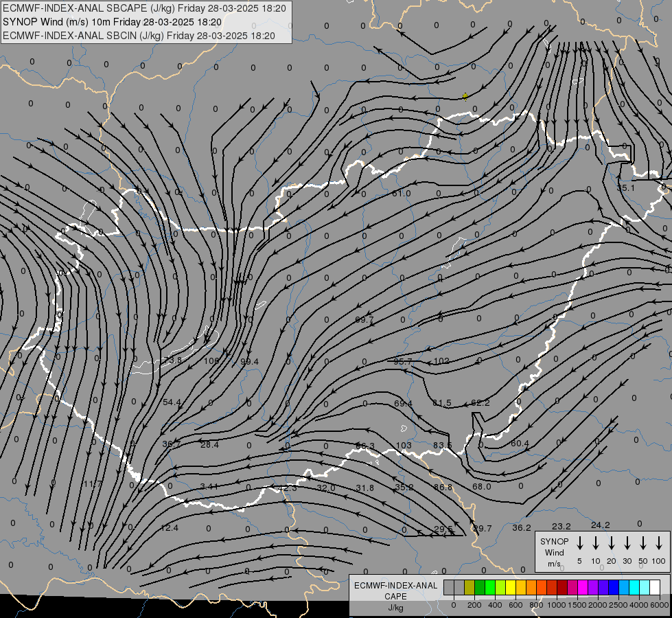Pick the pure yellow CAPE swatch
Image resolution: width=672 pixels, height=618 pixels.
tap(511, 587)
